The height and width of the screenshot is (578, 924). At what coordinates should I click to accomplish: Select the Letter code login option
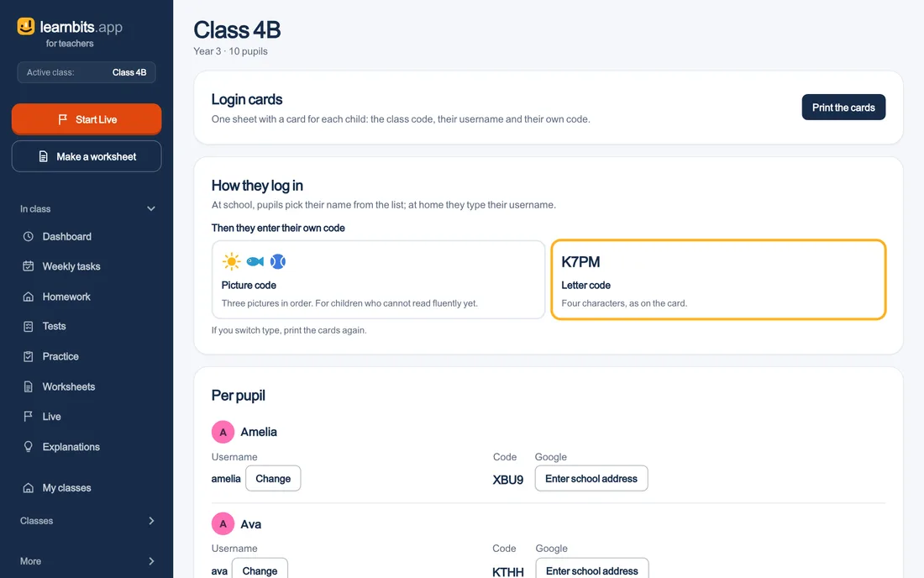click(x=718, y=279)
